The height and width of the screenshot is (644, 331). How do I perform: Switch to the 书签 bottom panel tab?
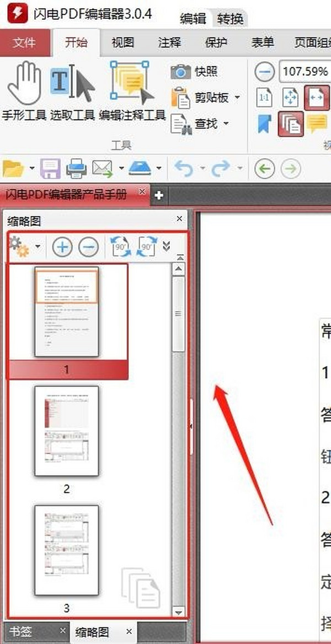tap(20, 632)
